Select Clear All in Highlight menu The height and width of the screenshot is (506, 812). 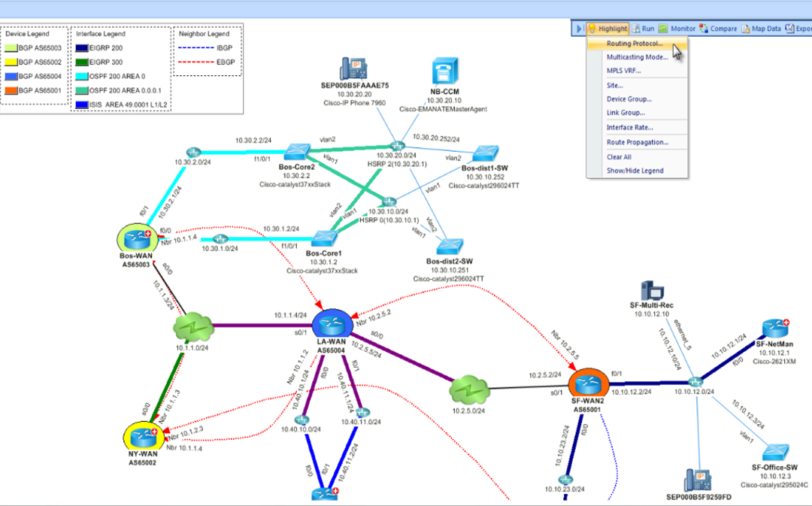coord(637,157)
